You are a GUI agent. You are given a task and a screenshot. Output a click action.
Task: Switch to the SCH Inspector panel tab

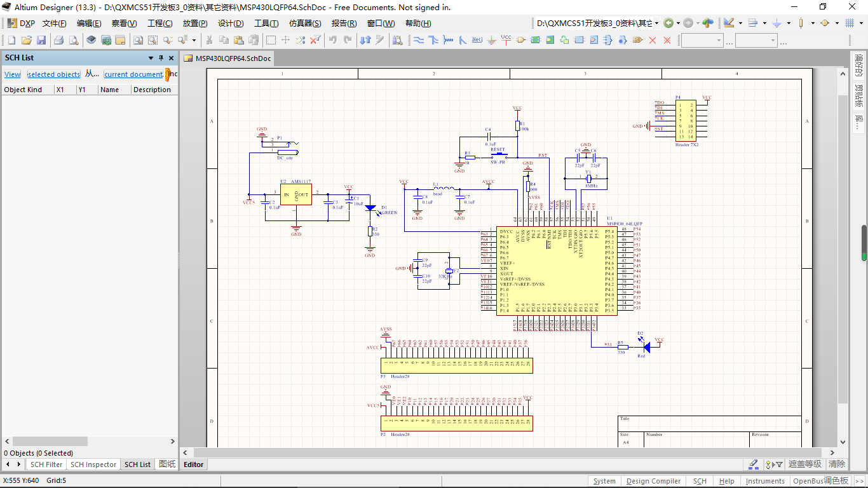coord(93,464)
